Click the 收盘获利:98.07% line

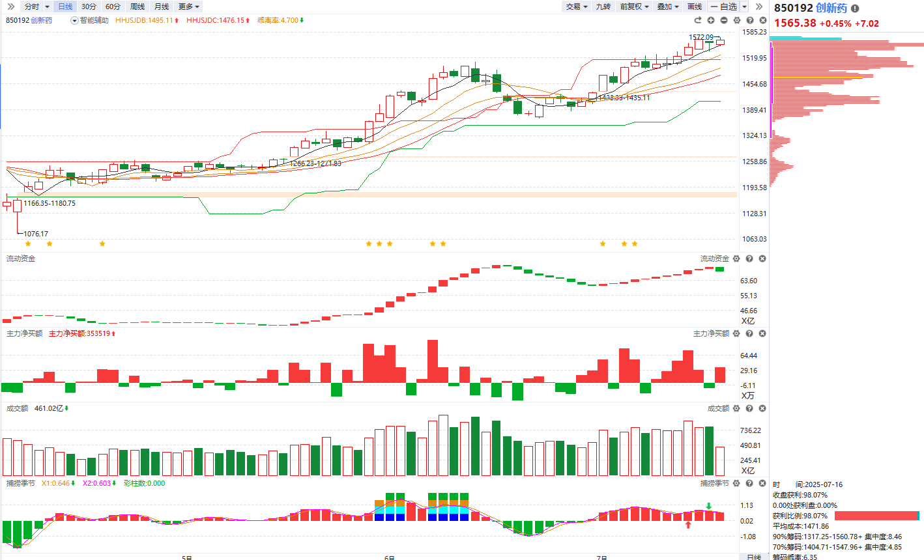tap(800, 495)
